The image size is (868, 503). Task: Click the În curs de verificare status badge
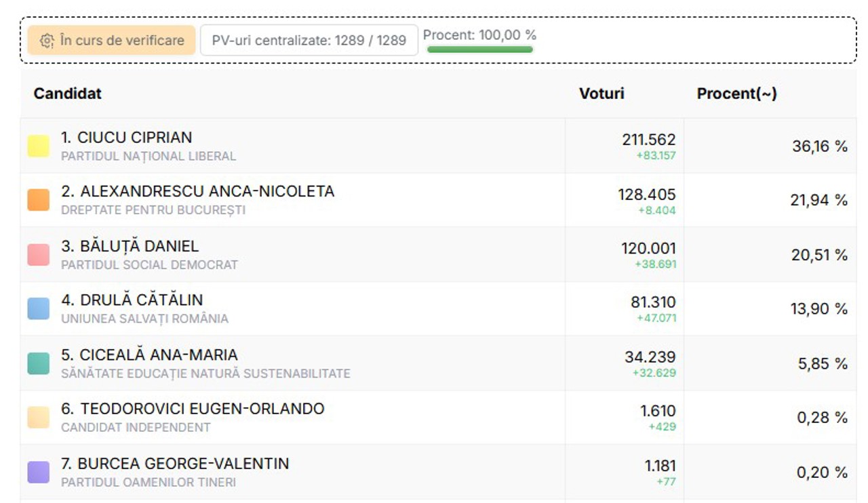pyautogui.click(x=112, y=41)
